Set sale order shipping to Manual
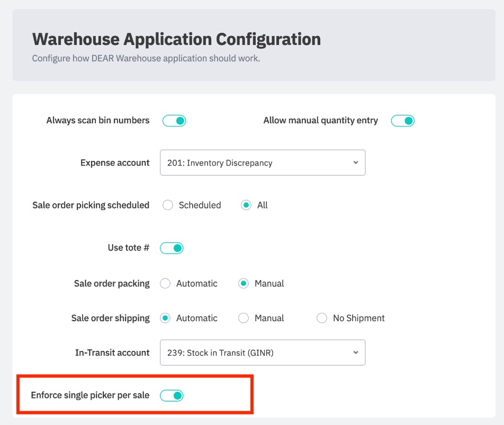The height and width of the screenshot is (425, 504). (x=244, y=318)
